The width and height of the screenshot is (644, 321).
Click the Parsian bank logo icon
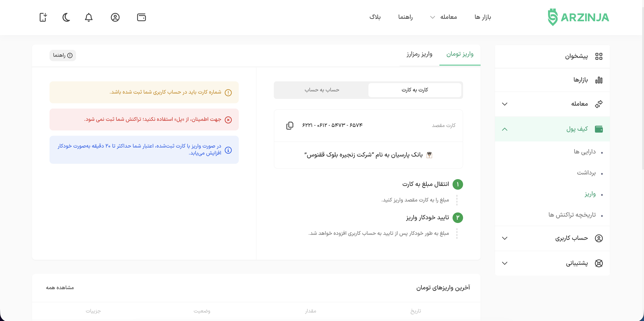pyautogui.click(x=429, y=155)
